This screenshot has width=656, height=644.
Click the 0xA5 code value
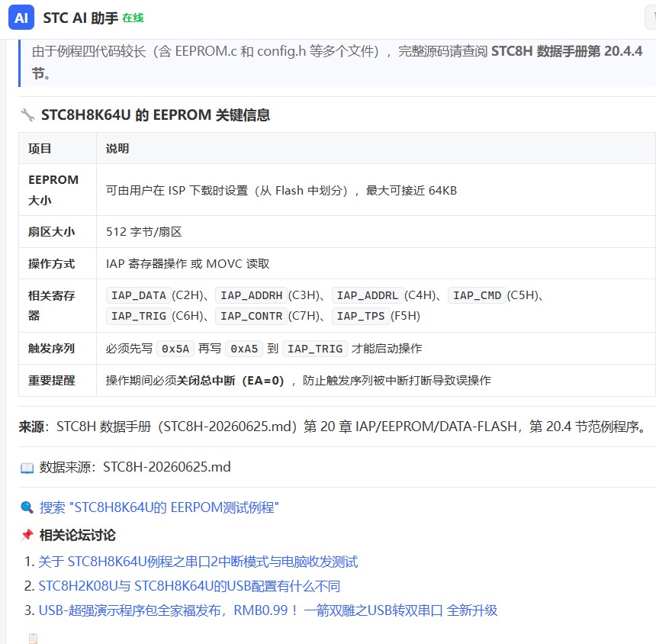(x=244, y=349)
